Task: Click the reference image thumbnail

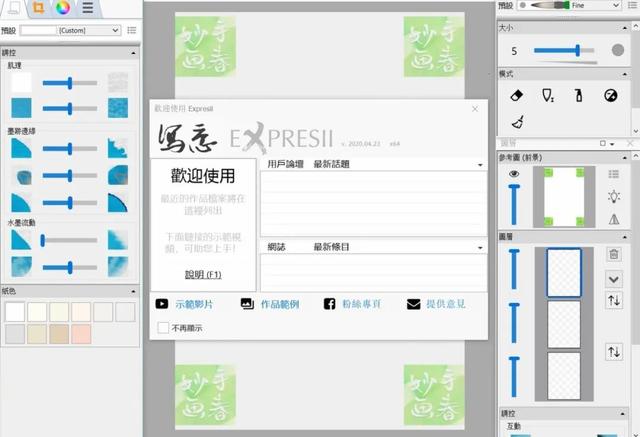Action: coord(564,197)
